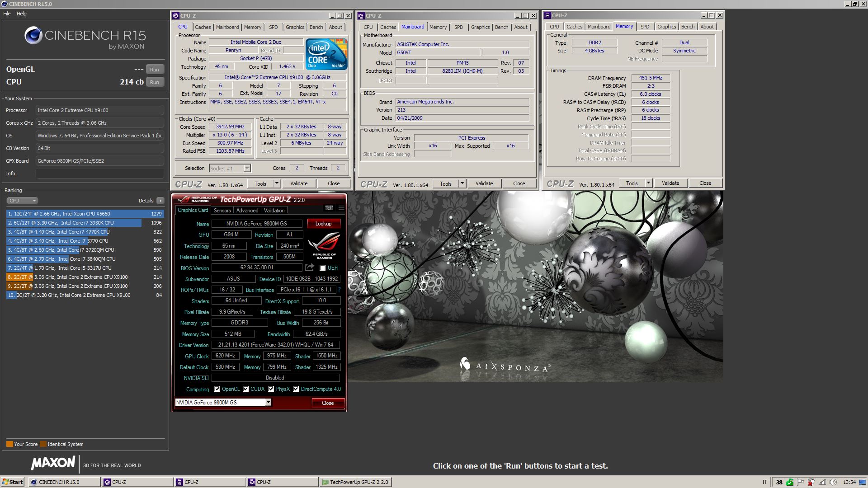Click the temperature 38 tray icon
Image resolution: width=868 pixels, height=488 pixels.
pyautogui.click(x=779, y=482)
